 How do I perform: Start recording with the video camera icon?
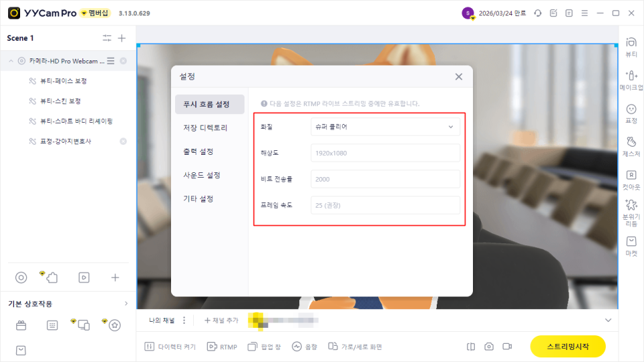click(x=507, y=347)
